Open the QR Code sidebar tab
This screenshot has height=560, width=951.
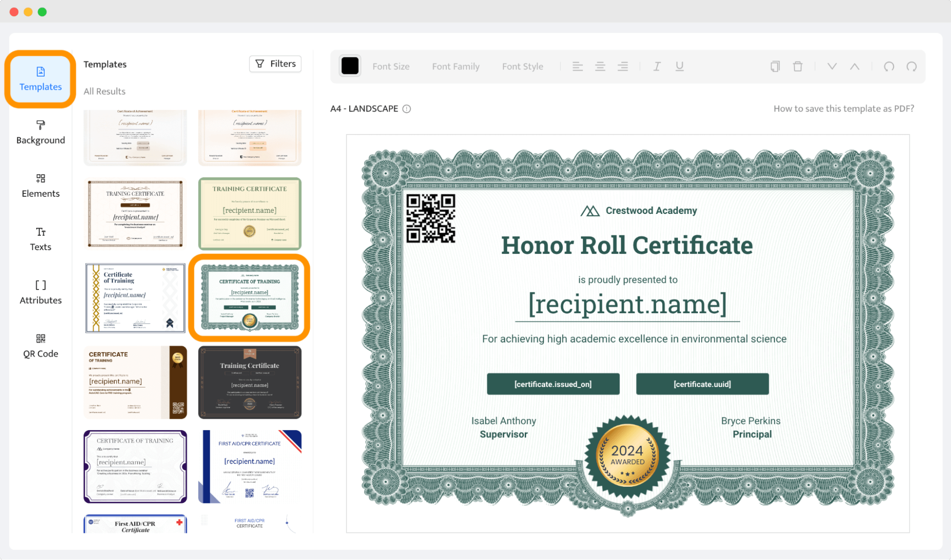click(x=40, y=346)
